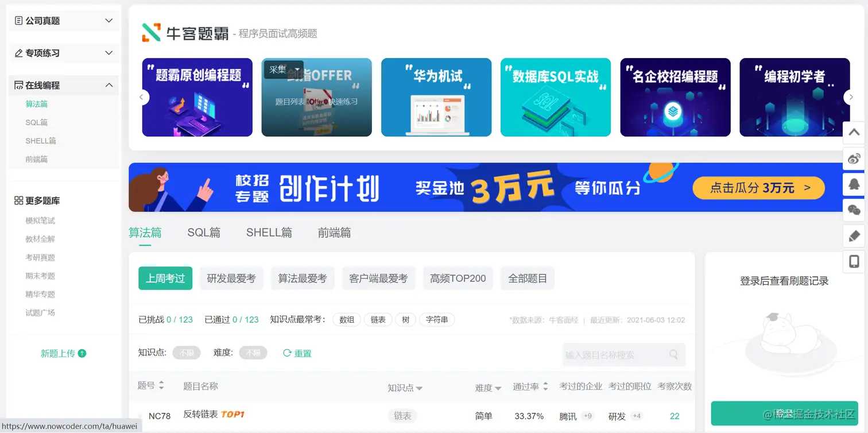This screenshot has width=868, height=433.
Task: Toggle the 难度 不限 filter
Action: pos(253,353)
